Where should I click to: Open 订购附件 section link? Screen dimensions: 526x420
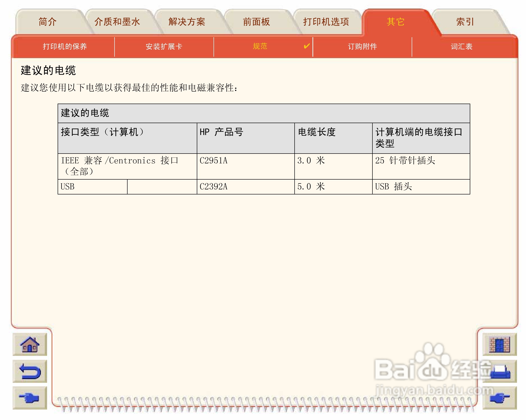362,46
